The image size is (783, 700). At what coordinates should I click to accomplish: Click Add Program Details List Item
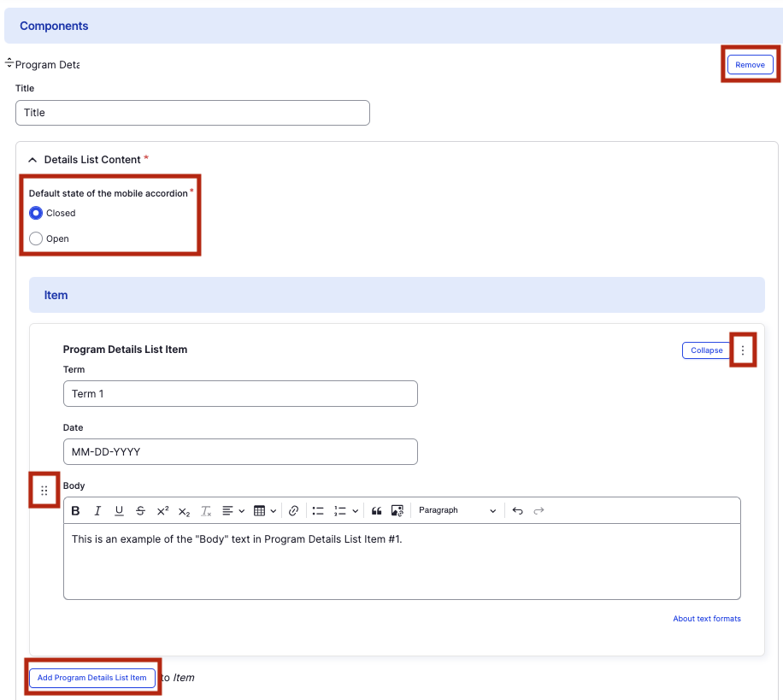coord(92,678)
